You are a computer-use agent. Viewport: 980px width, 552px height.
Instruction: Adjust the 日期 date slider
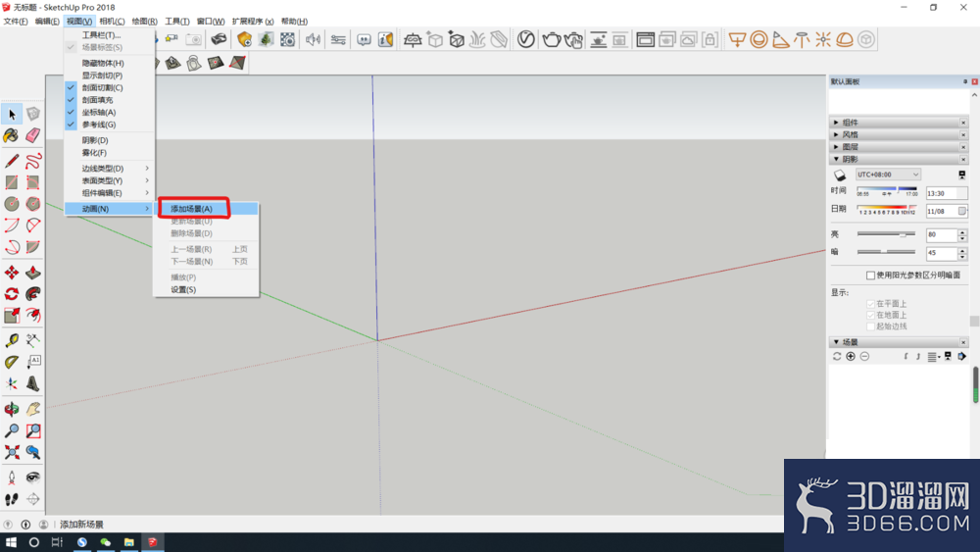[x=887, y=207]
